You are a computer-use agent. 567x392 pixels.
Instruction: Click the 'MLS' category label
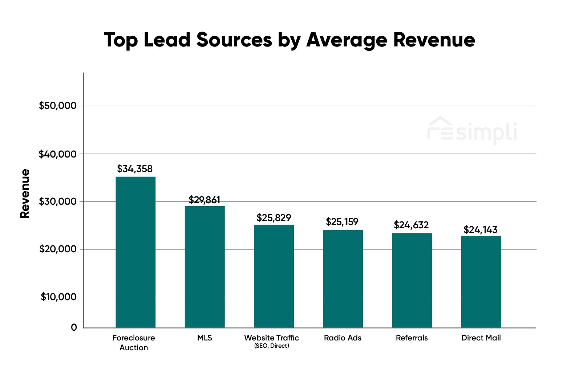click(x=204, y=338)
